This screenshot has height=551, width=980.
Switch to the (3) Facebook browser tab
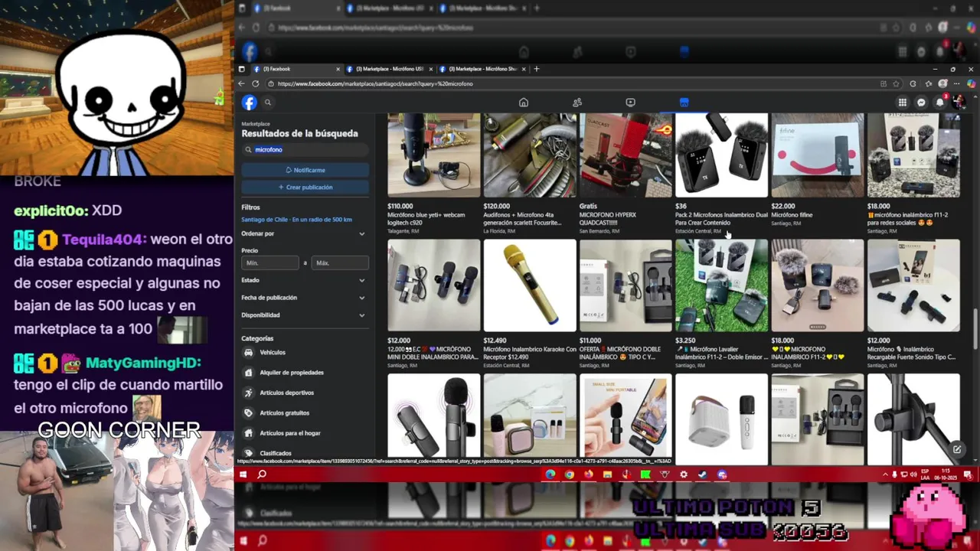[294, 69]
